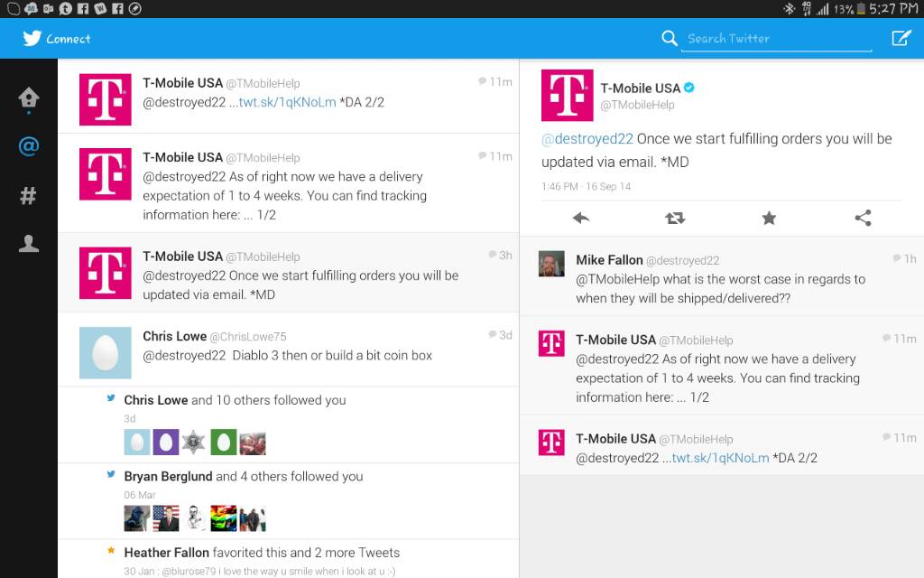
Task: Open the Me profile sidebar icon
Action: coord(28,243)
